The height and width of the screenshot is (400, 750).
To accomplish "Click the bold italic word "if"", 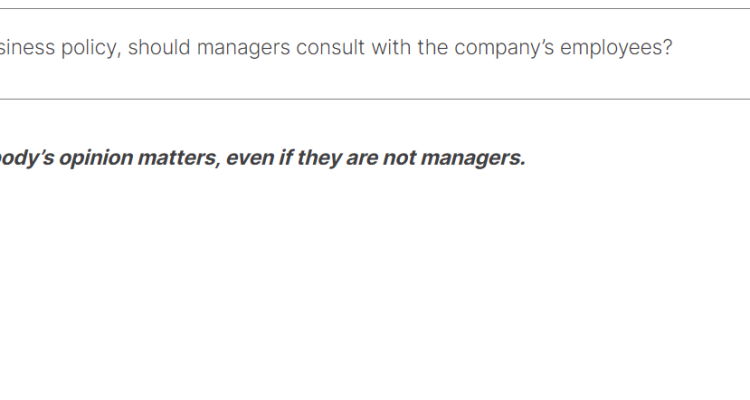I will 286,158.
